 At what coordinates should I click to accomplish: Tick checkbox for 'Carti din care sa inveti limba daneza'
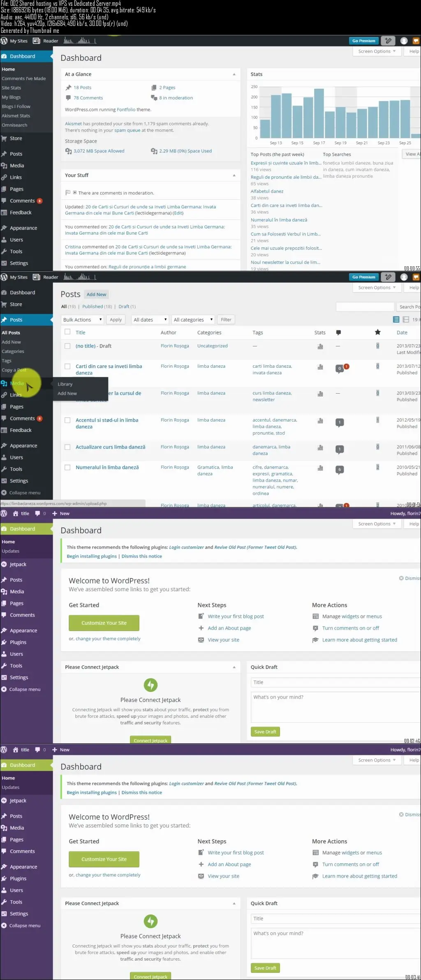coord(67,366)
